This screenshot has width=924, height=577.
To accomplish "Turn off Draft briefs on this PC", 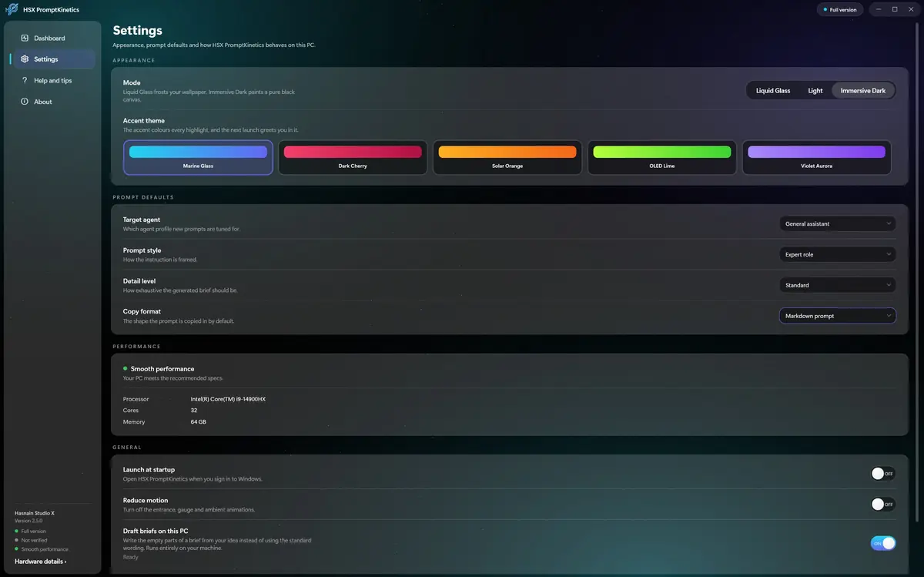I will pyautogui.click(x=883, y=543).
